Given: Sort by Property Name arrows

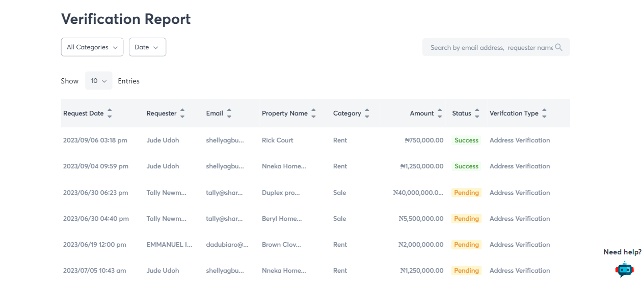Looking at the screenshot, I should [313, 113].
